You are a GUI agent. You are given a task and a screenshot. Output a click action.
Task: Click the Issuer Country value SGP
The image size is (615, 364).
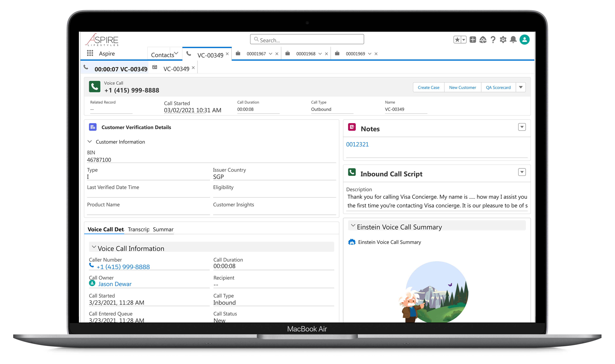(x=218, y=177)
